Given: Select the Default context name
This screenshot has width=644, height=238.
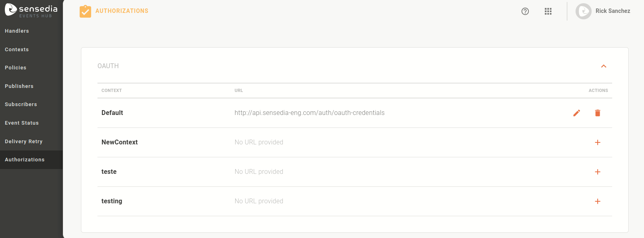Looking at the screenshot, I should 112,113.
